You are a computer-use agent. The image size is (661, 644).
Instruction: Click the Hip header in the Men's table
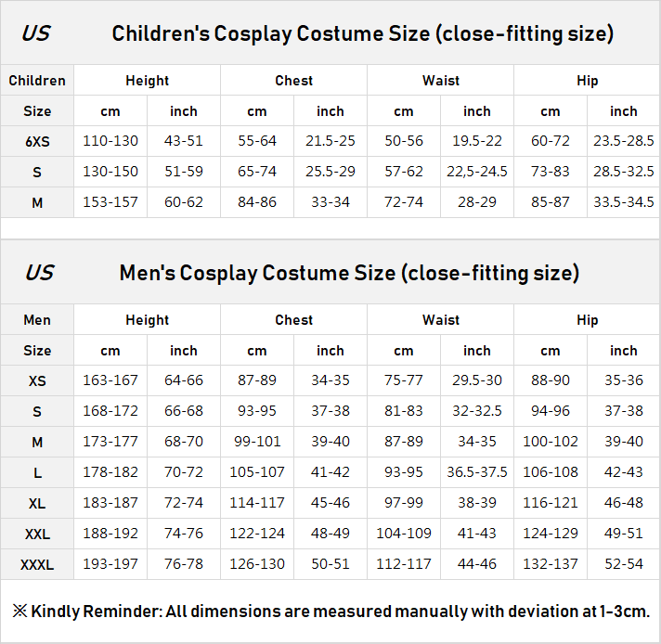(x=587, y=320)
